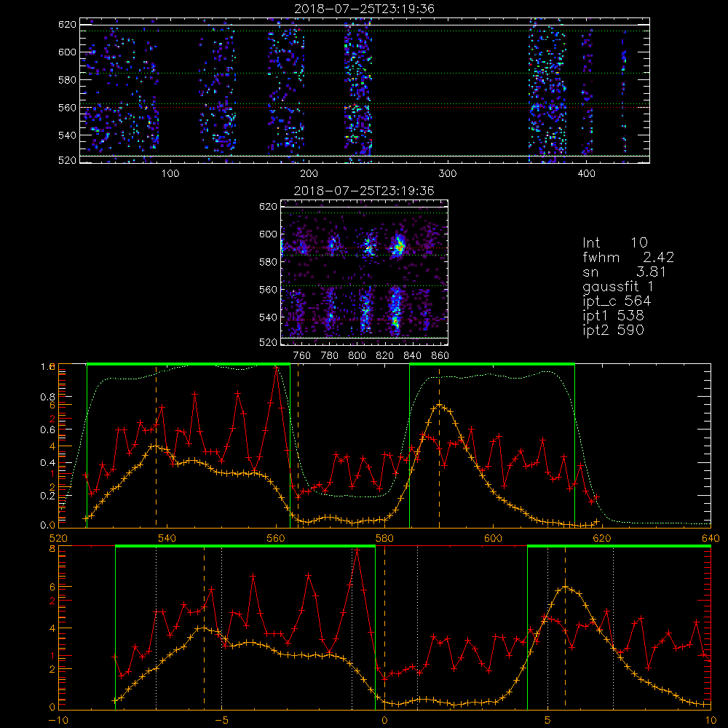Click orange y-axis label 8 on bottom plot
Viewport: 728px width, 728px height.
52,549
